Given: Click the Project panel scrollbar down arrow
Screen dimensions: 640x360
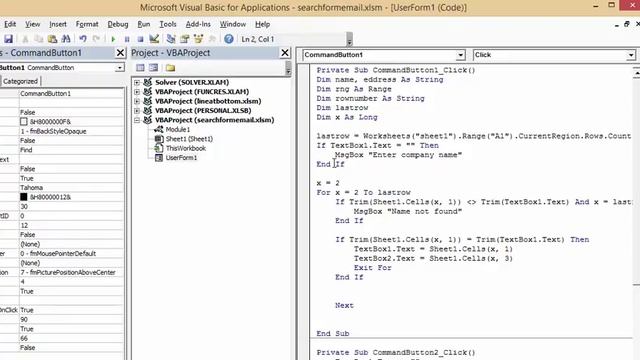Looking at the screenshot, I should click(x=288, y=71).
